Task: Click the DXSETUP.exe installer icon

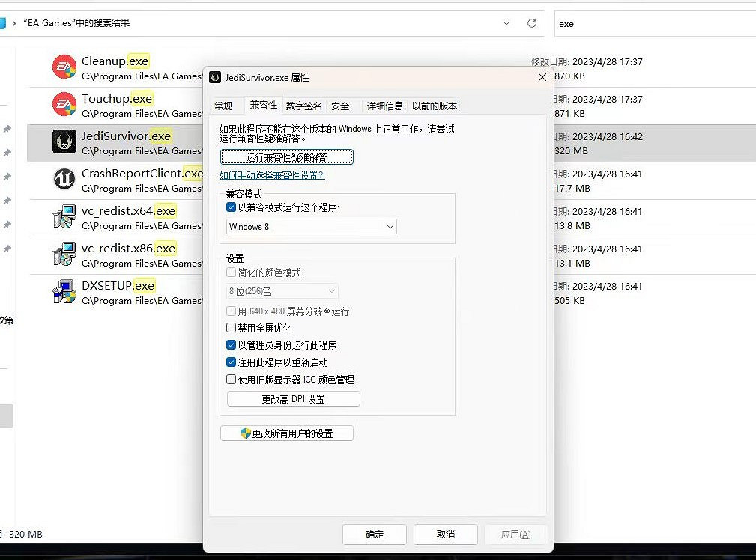Action: [x=64, y=292]
